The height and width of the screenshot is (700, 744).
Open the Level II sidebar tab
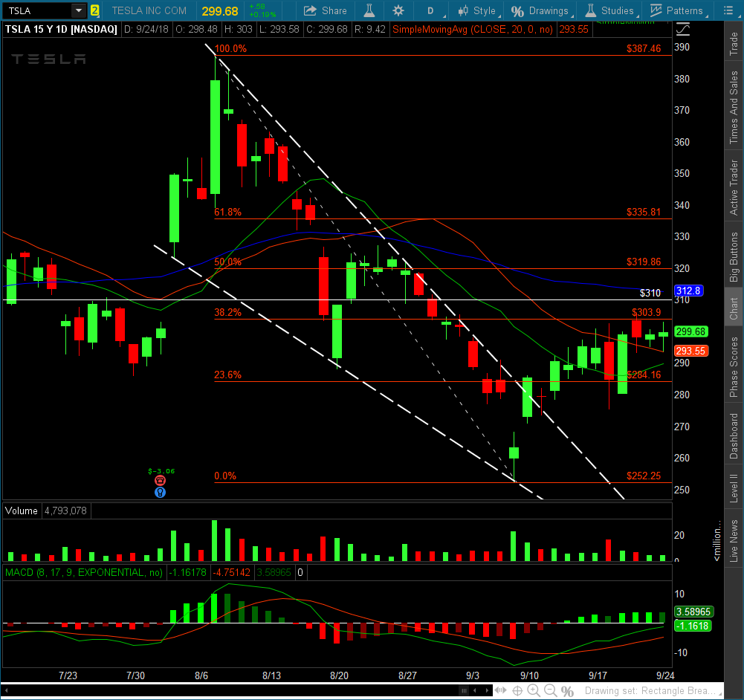(734, 488)
